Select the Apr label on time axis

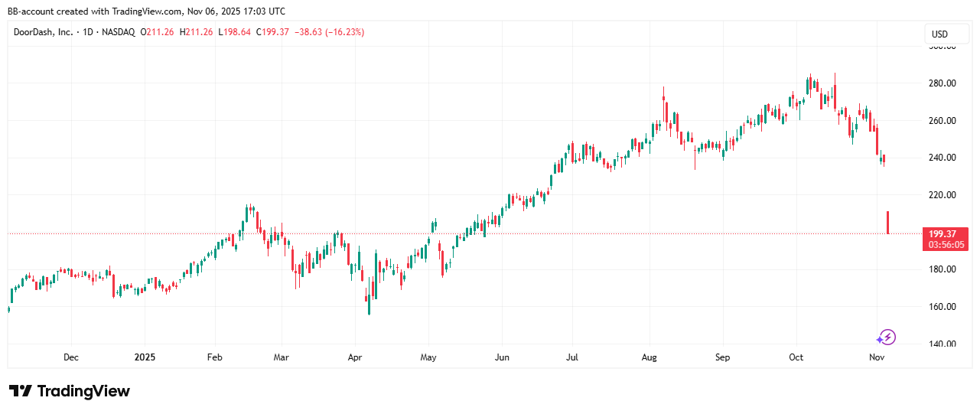point(354,357)
